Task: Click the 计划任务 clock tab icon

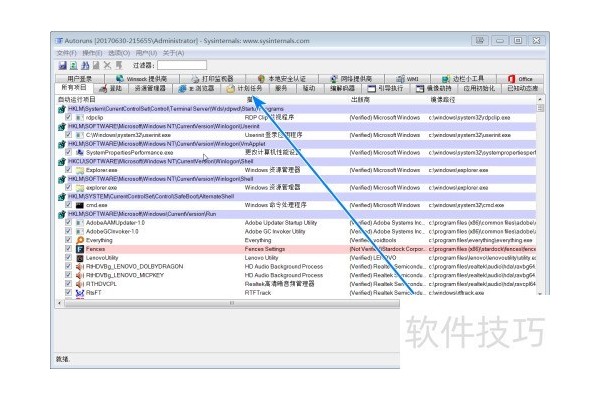Action: click(x=230, y=89)
